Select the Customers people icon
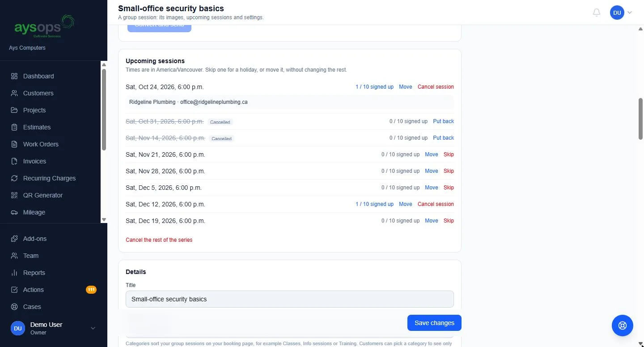644x347 pixels. pyautogui.click(x=14, y=93)
